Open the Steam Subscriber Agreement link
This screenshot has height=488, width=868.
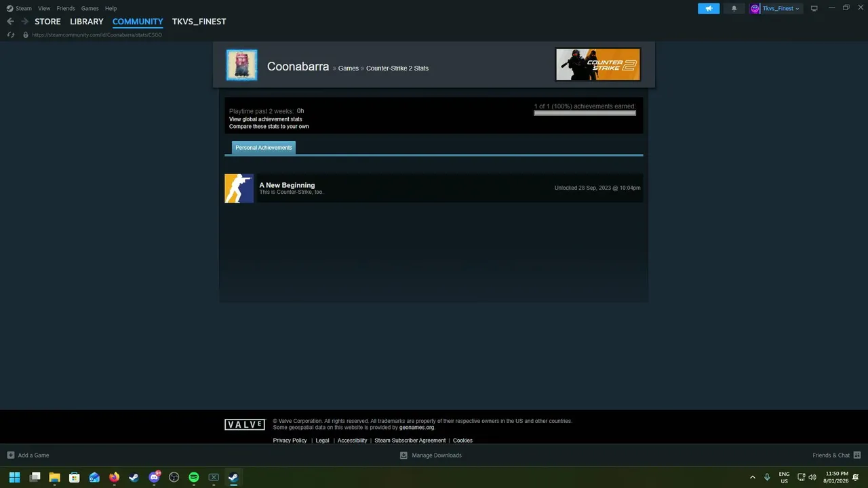click(410, 441)
